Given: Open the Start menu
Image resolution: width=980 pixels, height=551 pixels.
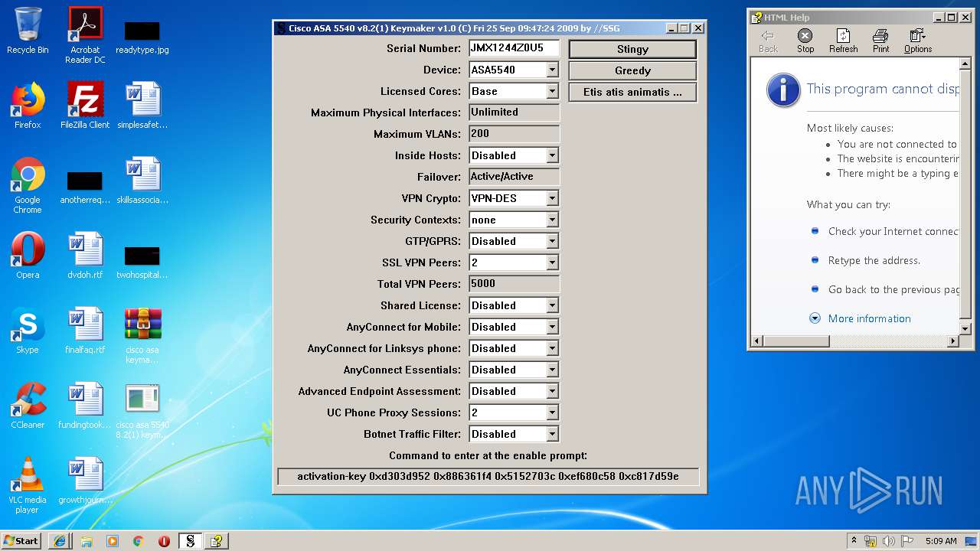Looking at the screenshot, I should (x=21, y=541).
